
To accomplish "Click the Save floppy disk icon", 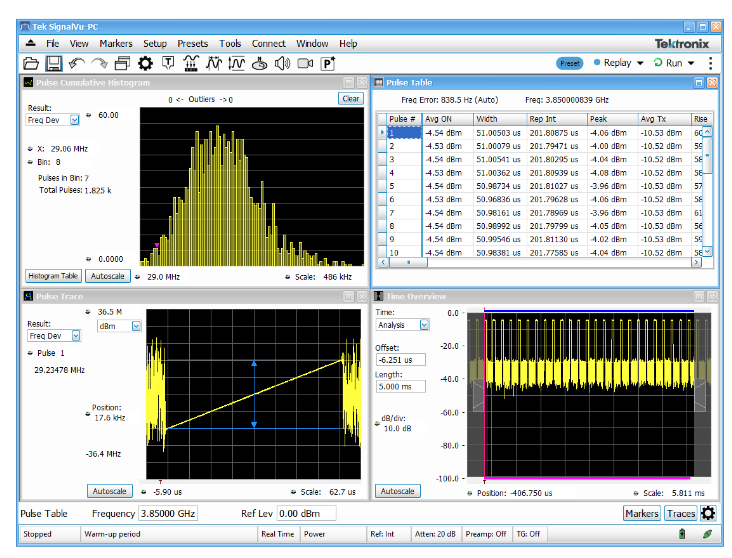I will (54, 63).
